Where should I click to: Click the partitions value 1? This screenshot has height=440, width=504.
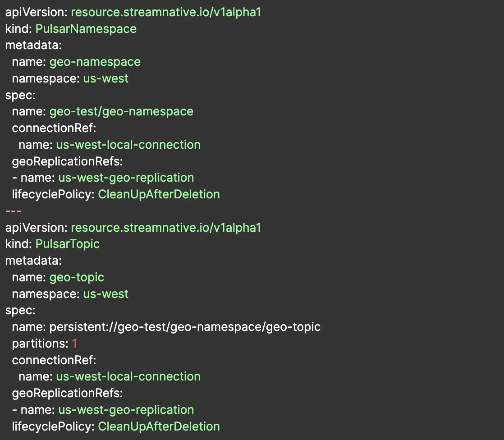tap(75, 344)
